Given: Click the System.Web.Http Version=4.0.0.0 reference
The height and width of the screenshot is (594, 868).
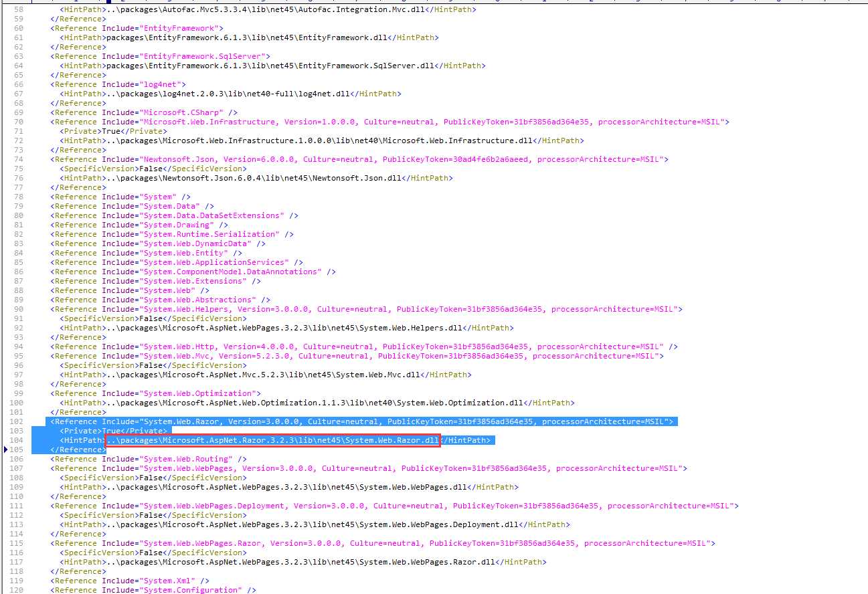Looking at the screenshot, I should coord(364,346).
